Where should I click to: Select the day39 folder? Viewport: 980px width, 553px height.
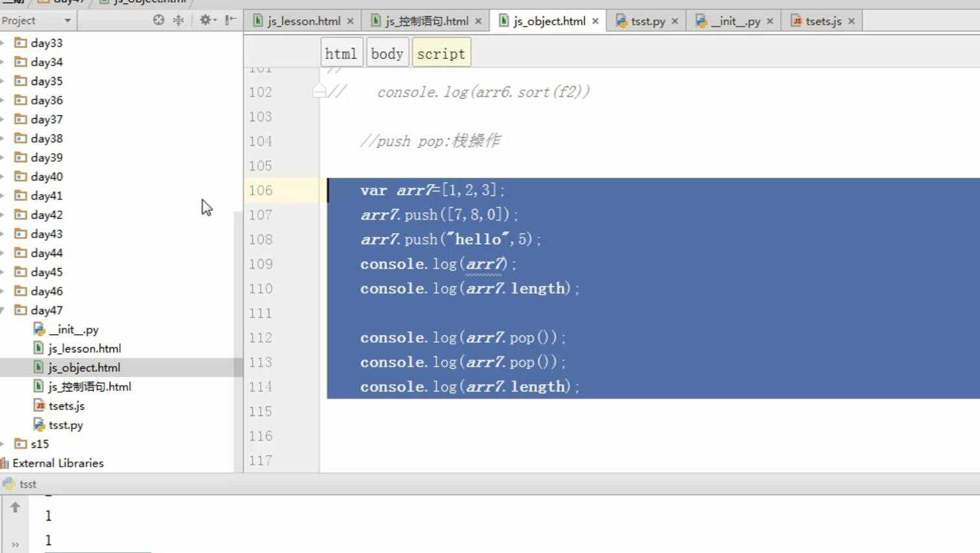tap(46, 157)
